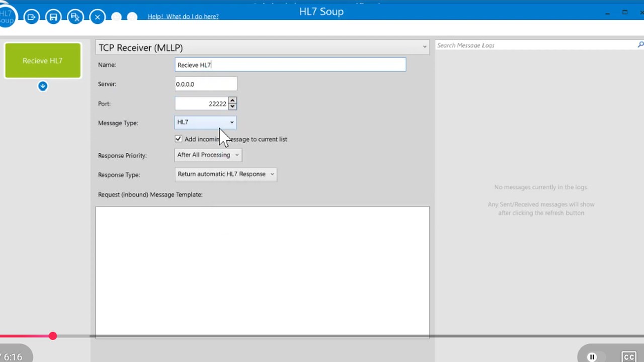Click the 'Message Type:' label
This screenshot has height=362, width=644.
pyautogui.click(x=118, y=123)
